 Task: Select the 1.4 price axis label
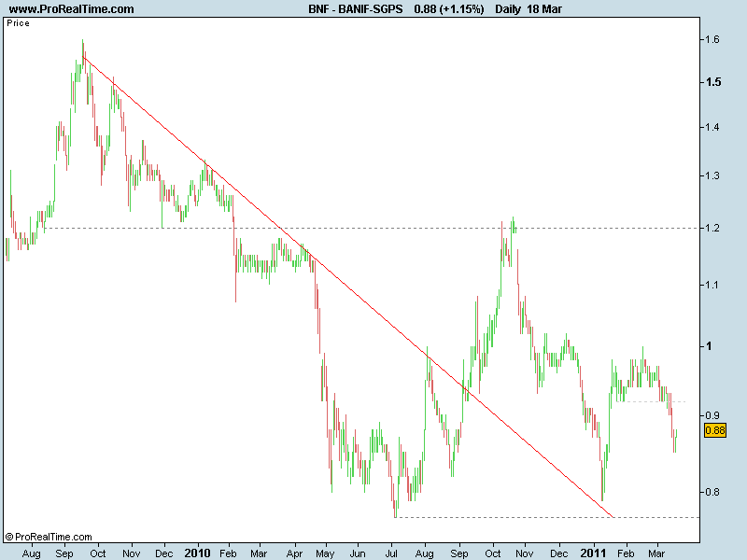(x=712, y=127)
